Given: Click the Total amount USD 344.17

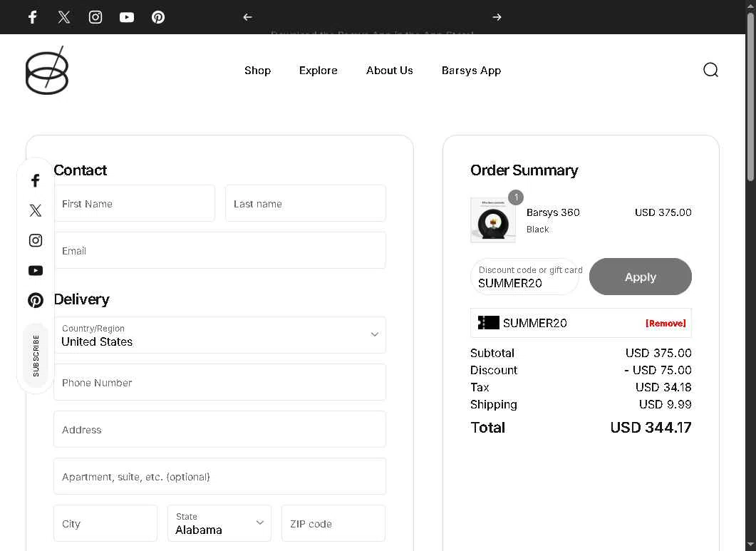Looking at the screenshot, I should pyautogui.click(x=651, y=428).
